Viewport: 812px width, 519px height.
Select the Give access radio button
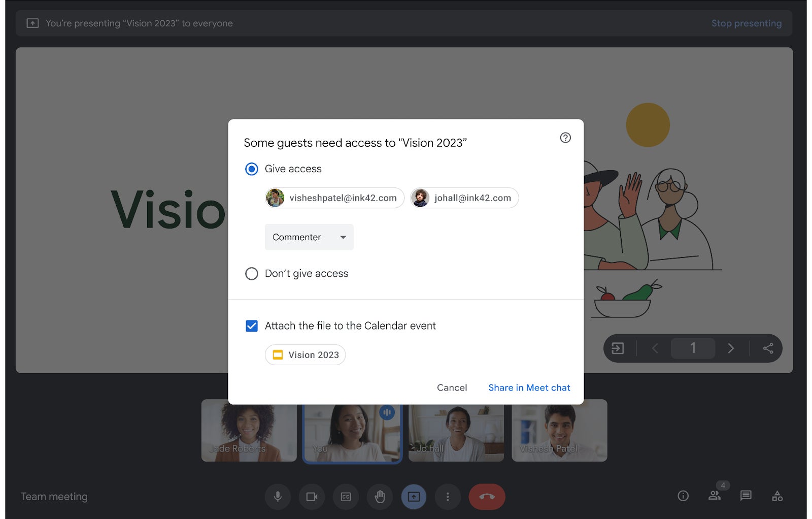coord(252,169)
